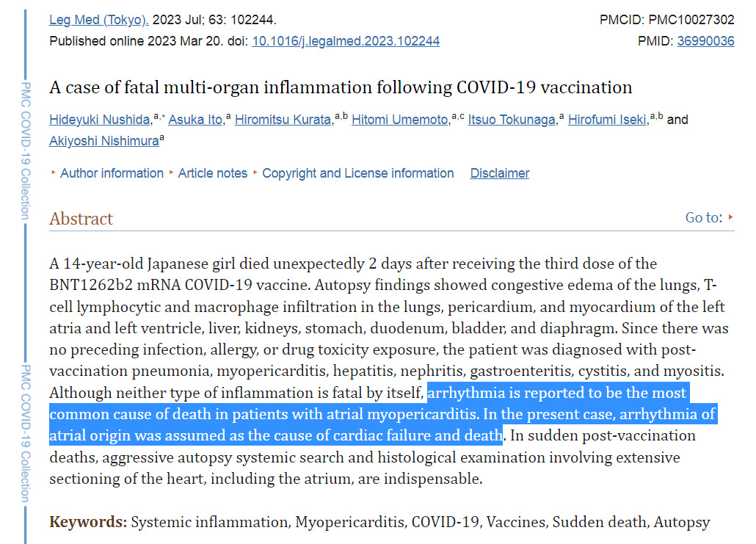Click the triangle icon before Author information
Screen dimensions: 756x544
click(53, 173)
